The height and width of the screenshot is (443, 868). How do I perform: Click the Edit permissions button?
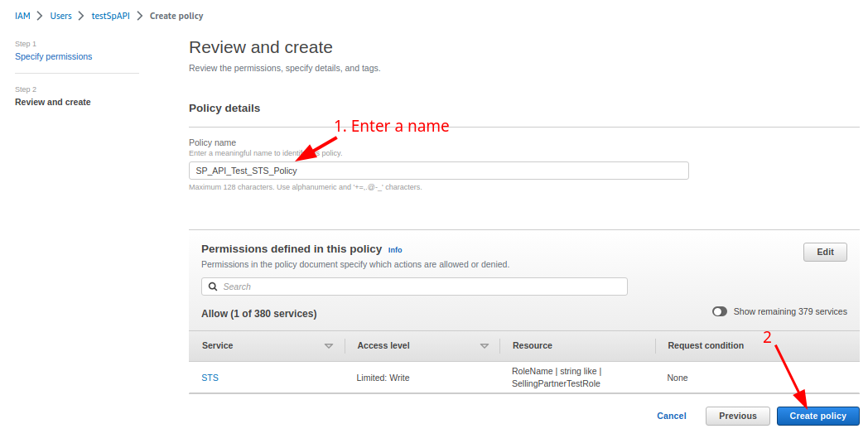[x=825, y=252]
